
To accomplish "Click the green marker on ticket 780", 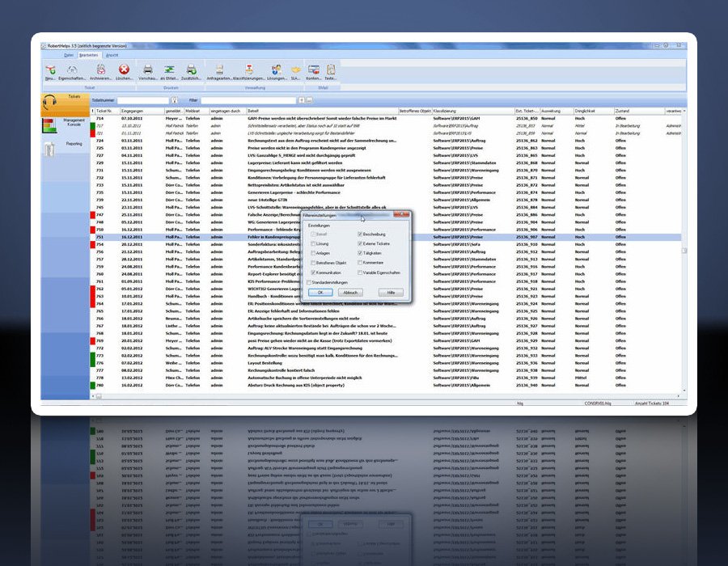I will pos(92,386).
